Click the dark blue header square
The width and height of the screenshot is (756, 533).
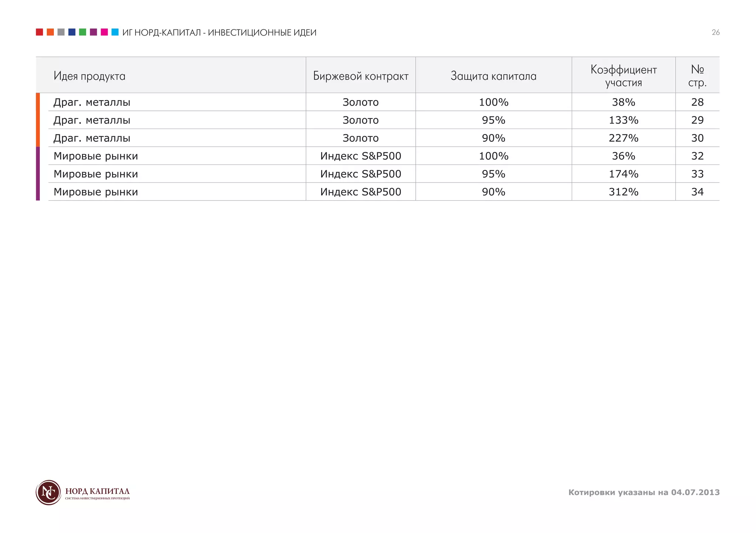click(x=72, y=32)
